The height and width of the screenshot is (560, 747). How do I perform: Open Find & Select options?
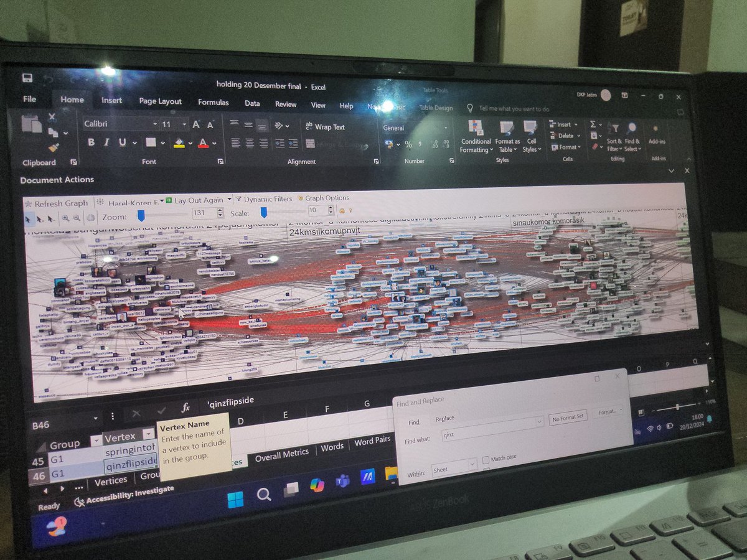[632, 137]
